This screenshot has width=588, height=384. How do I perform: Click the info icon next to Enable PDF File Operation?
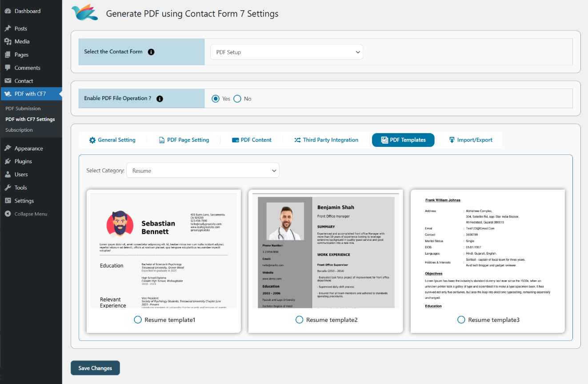pos(160,99)
